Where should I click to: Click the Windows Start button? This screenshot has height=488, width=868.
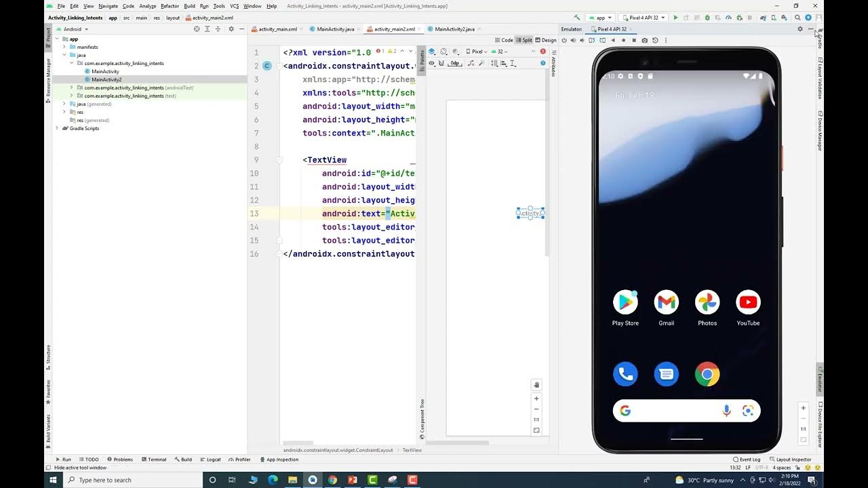(53, 480)
